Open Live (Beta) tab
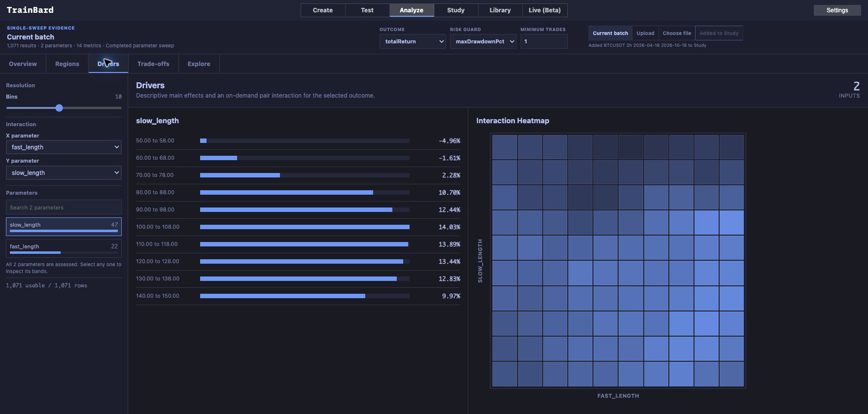The height and width of the screenshot is (414, 868). coord(545,10)
